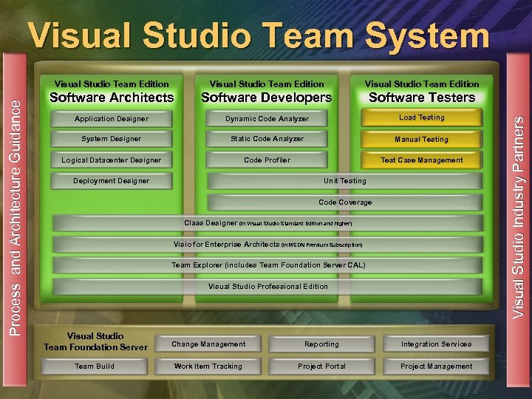Select Visual Studio Professional Edition bar
The height and width of the screenshot is (399, 532).
point(267,287)
